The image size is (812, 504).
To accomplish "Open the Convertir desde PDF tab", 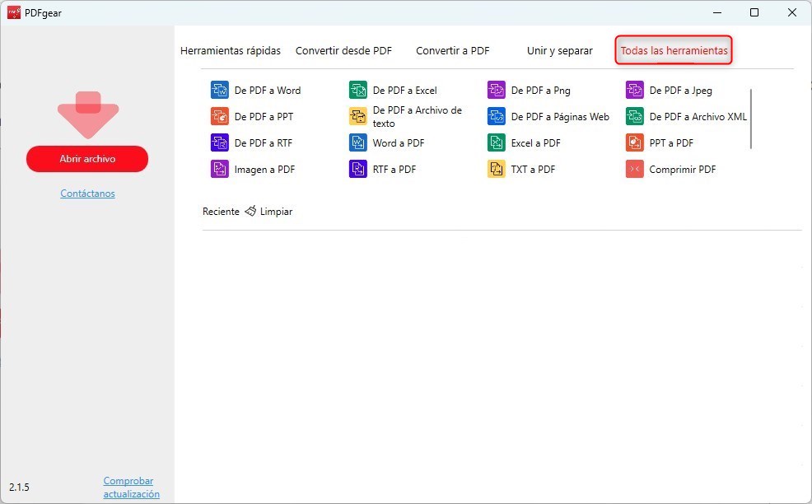I will [x=343, y=50].
